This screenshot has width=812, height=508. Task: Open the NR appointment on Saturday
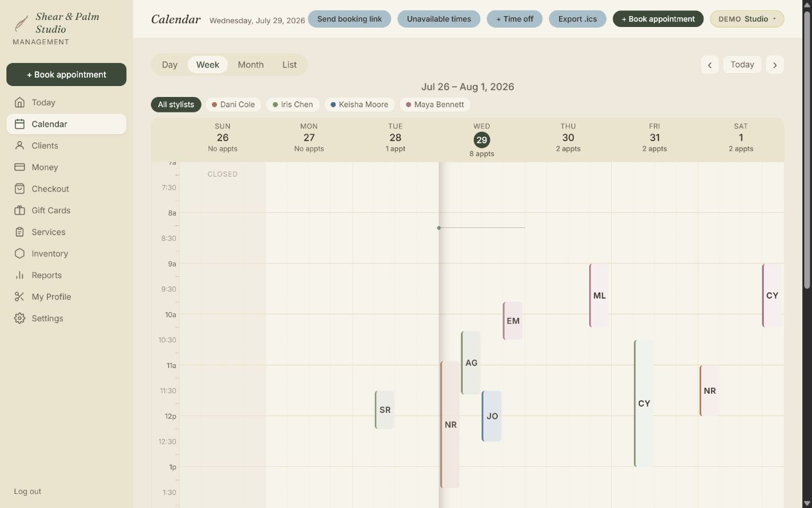709,390
